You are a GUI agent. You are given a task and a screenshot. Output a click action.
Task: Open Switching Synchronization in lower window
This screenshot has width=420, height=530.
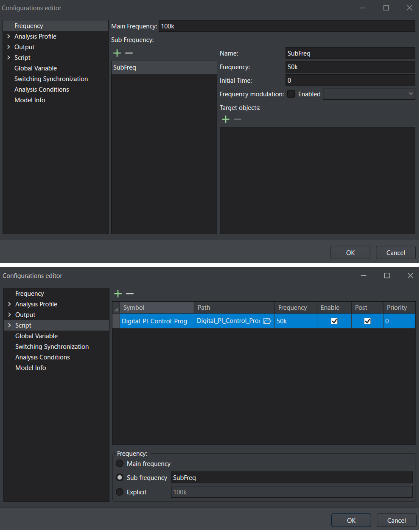point(52,347)
